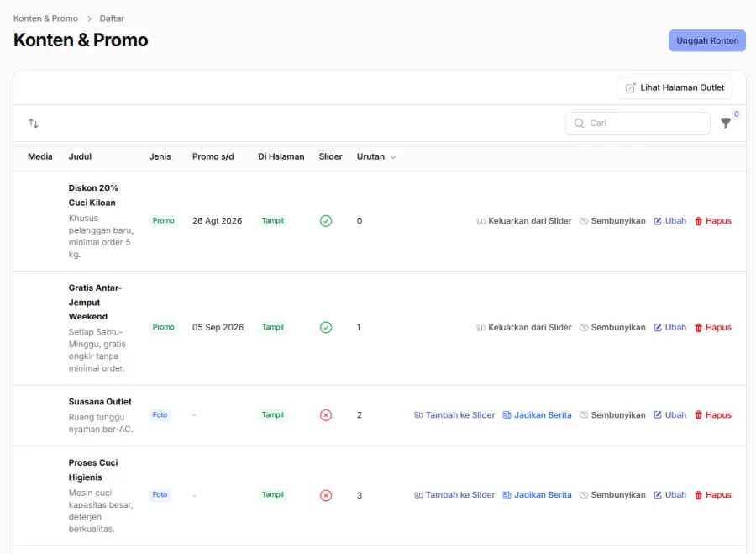Open the filter funnel icon

coord(726,123)
